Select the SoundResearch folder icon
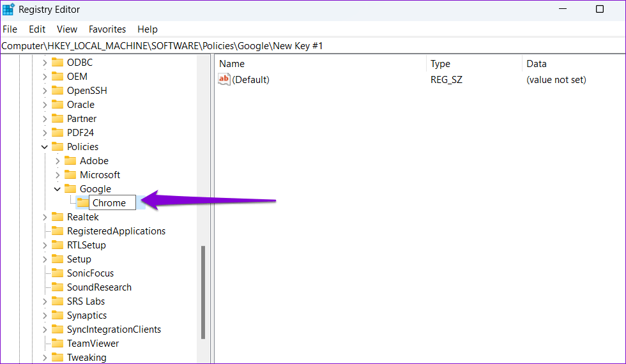 tap(57, 287)
